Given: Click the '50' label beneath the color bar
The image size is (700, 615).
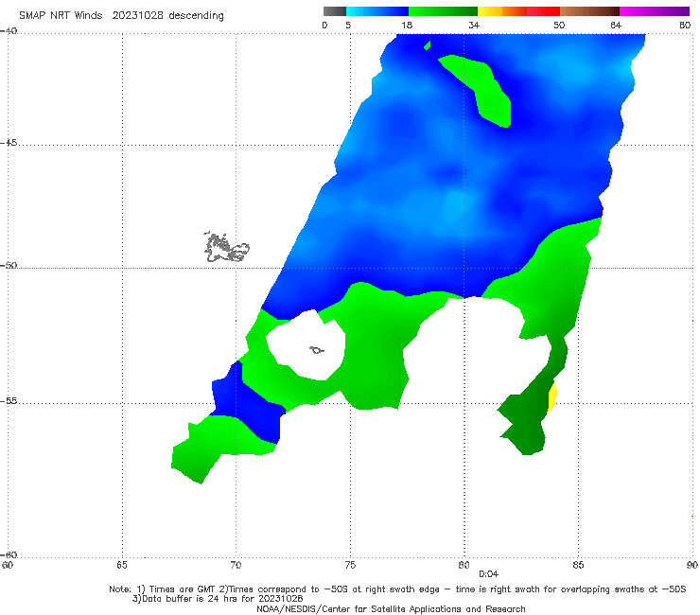Looking at the screenshot, I should (559, 25).
